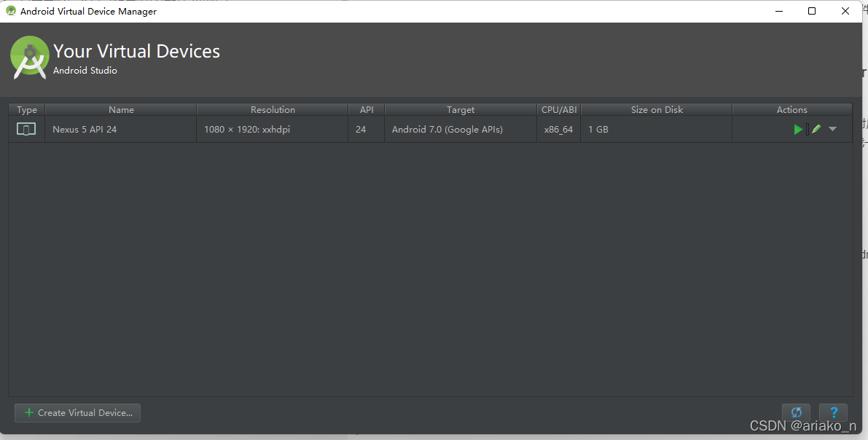Sort by the Name column header
Viewport: 868px width, 440px height.
[121, 109]
